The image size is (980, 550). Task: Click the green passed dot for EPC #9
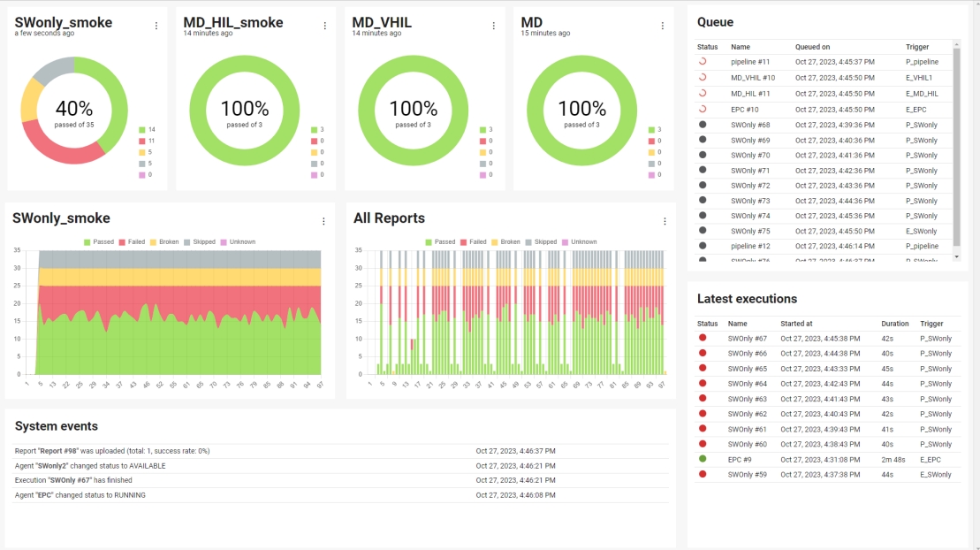(703, 459)
